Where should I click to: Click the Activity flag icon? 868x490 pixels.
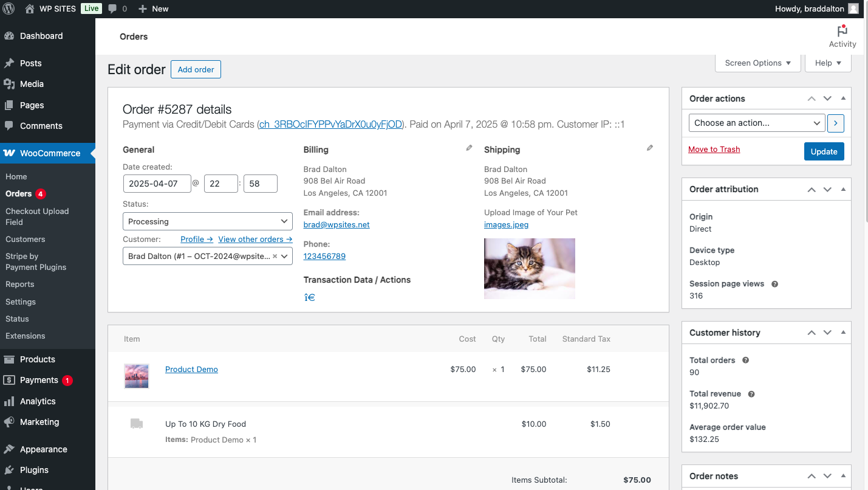point(842,31)
